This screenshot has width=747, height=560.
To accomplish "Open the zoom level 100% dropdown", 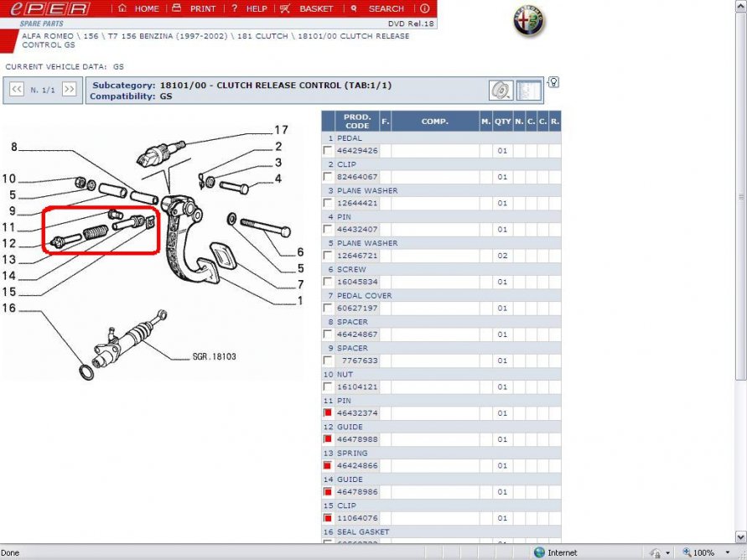I will tap(710, 552).
